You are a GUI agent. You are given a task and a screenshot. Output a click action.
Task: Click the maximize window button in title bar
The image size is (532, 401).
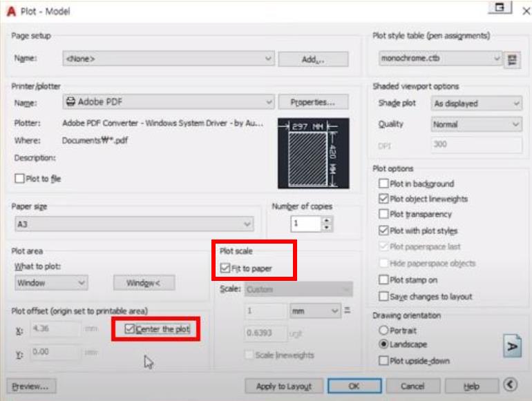(500, 8)
